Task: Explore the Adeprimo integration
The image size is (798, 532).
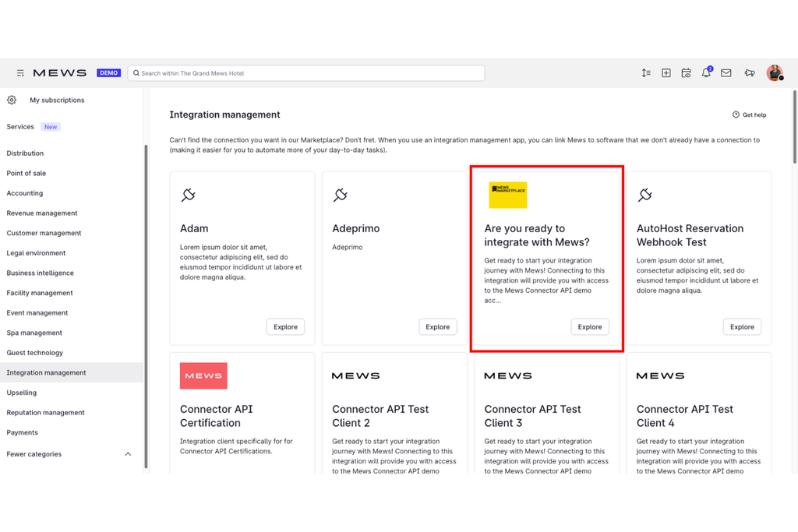Action: 438,327
